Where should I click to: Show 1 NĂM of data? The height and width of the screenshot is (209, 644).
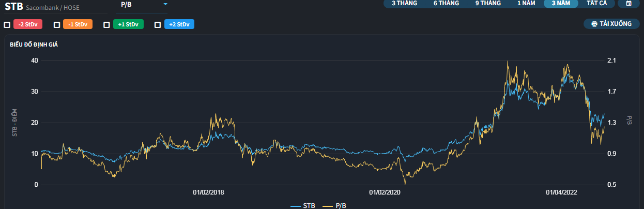[x=527, y=3]
